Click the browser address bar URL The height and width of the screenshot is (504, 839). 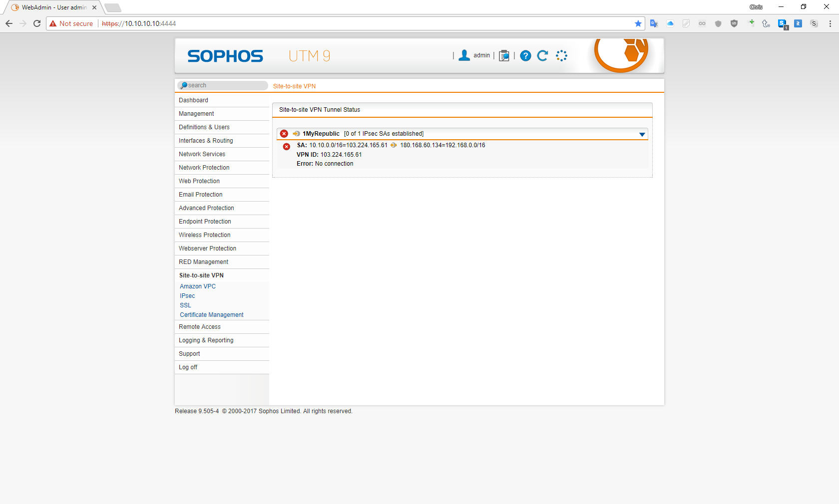(x=139, y=23)
